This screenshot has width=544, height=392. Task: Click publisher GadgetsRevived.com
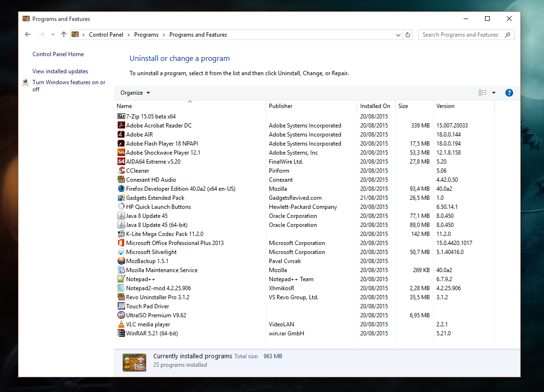point(295,198)
